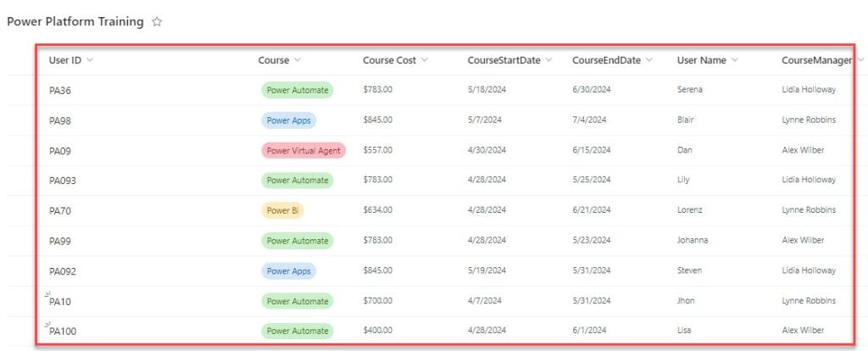Open the Power Platform Training list title

pyautogui.click(x=75, y=21)
